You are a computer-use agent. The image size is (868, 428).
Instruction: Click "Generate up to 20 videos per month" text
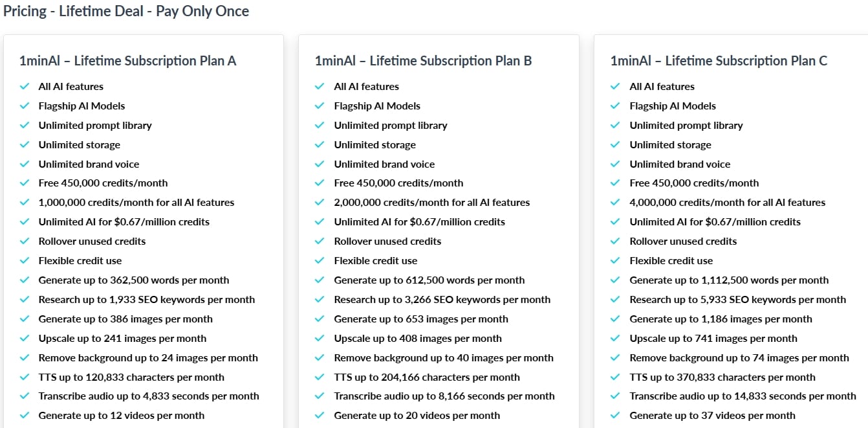417,415
